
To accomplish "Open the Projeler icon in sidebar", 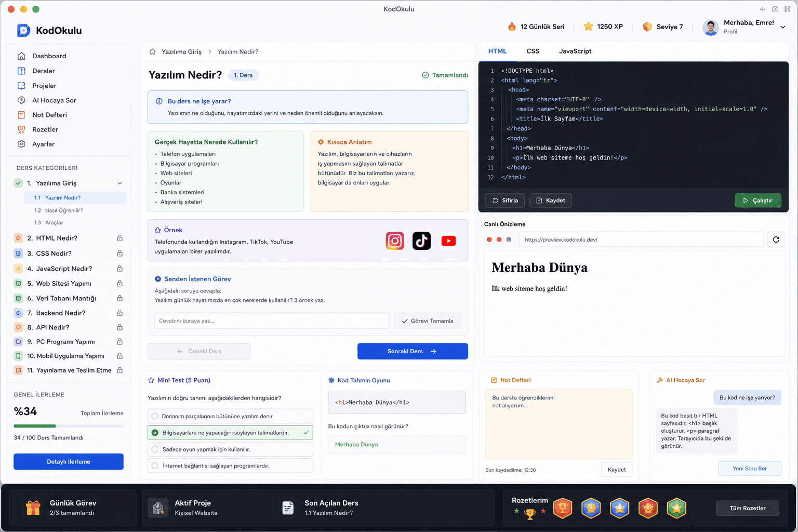I will [x=21, y=86].
